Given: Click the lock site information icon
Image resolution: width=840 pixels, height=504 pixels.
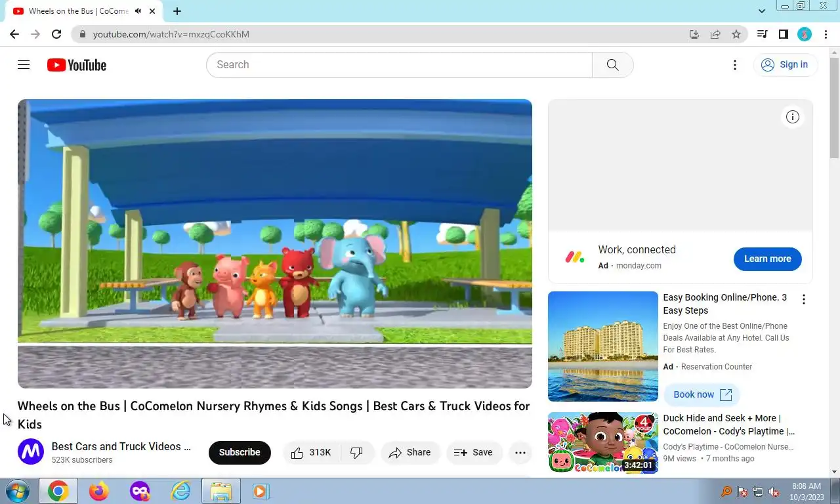Looking at the screenshot, I should click(x=83, y=34).
